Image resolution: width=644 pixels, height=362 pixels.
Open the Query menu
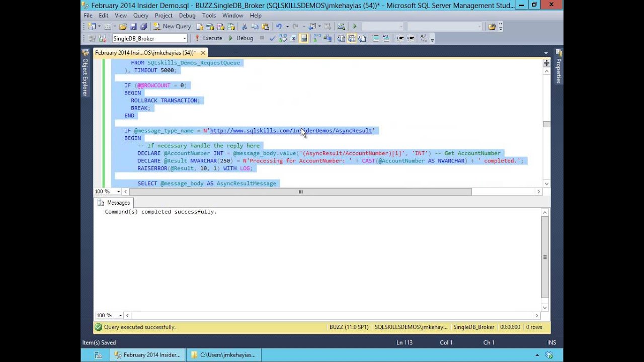click(x=141, y=16)
